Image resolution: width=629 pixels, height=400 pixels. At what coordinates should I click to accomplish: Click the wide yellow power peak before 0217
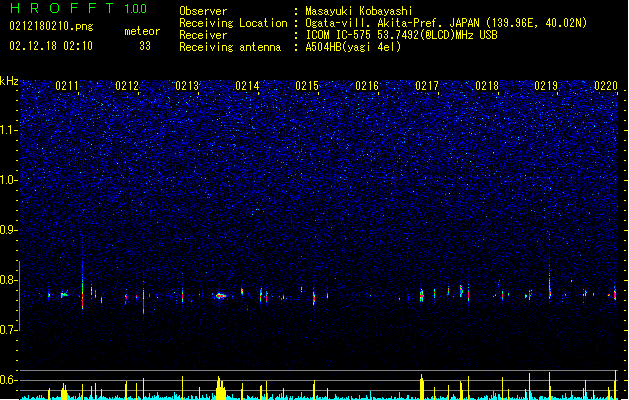pyautogui.click(x=422, y=387)
